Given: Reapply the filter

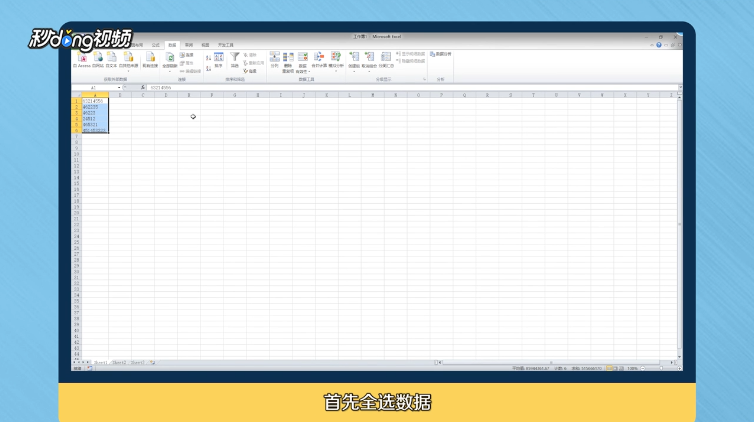Looking at the screenshot, I should coord(253,63).
